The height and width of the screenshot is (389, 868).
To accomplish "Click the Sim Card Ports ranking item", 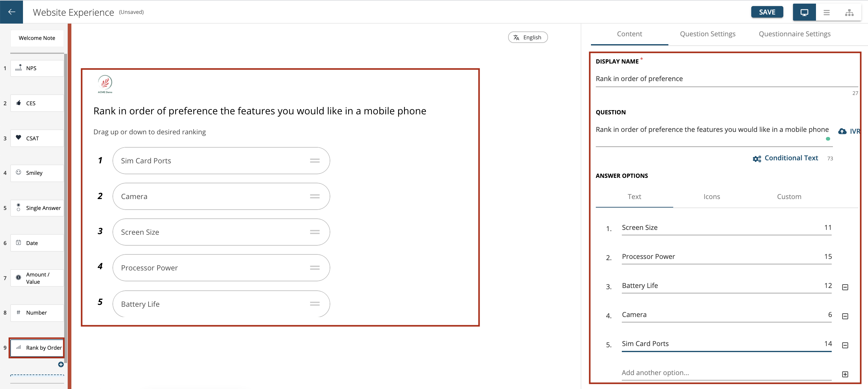I will [x=221, y=161].
